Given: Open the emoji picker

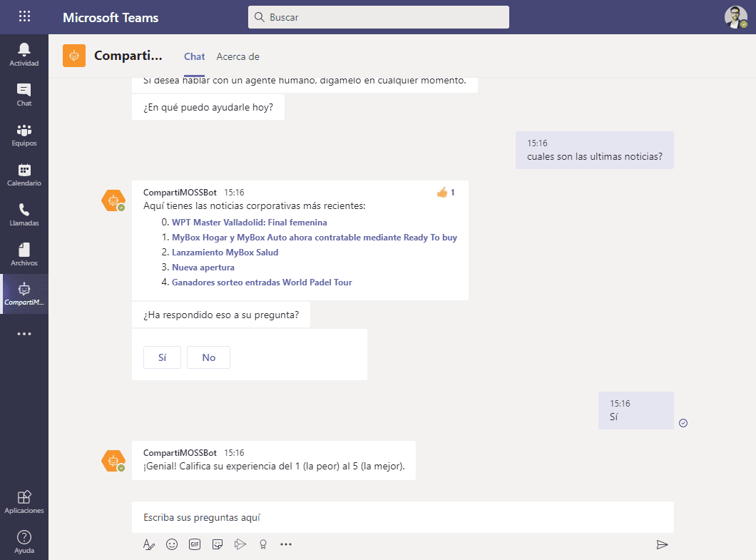Looking at the screenshot, I should click(172, 544).
